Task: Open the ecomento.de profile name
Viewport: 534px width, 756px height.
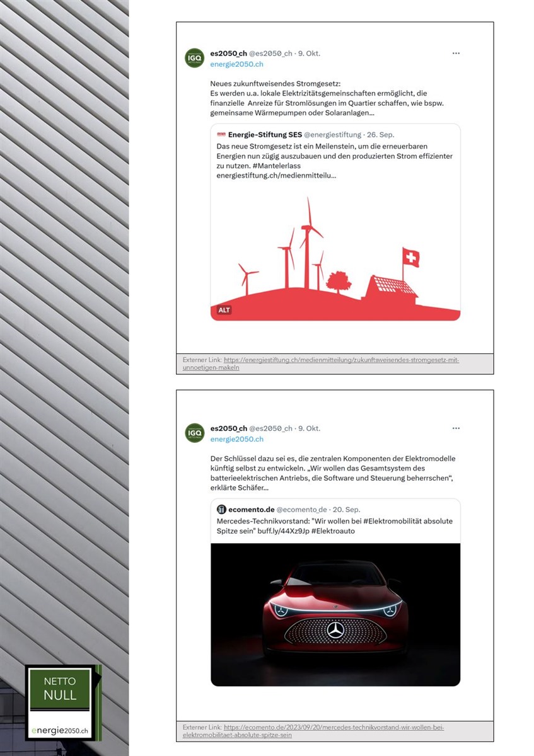Action: coord(251,509)
